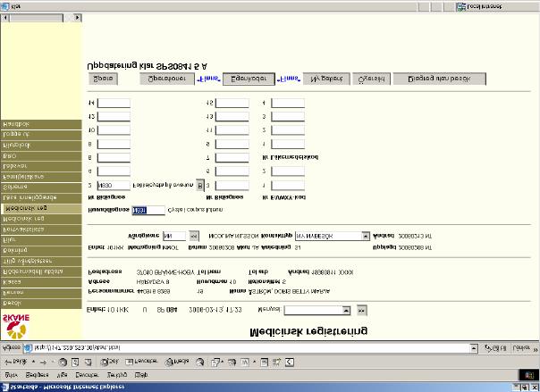Click the sidebar scrollbar right arrow
540x392 pixels.
(78, 18)
